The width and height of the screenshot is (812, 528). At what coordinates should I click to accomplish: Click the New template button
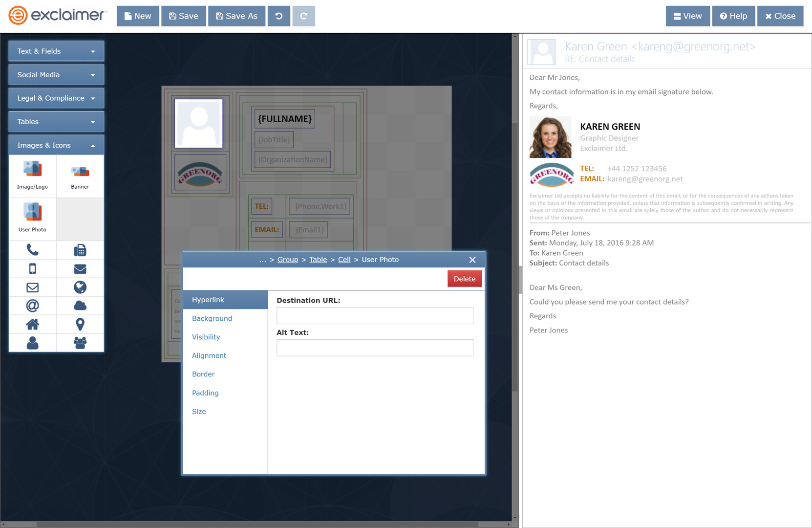click(x=138, y=16)
